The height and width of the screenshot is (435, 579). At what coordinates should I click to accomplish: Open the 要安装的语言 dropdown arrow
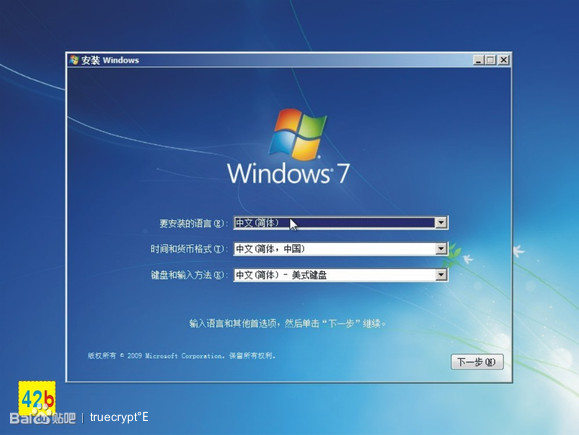point(441,223)
